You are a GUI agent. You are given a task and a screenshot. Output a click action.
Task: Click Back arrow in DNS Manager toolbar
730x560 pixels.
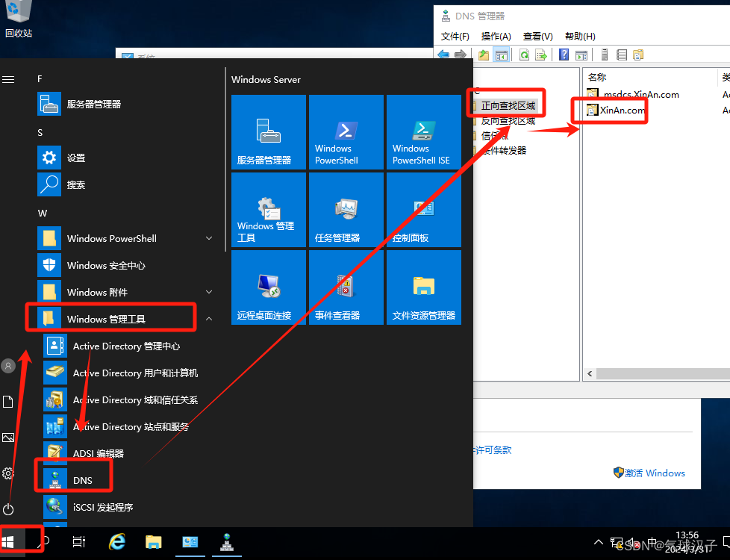tap(443, 55)
